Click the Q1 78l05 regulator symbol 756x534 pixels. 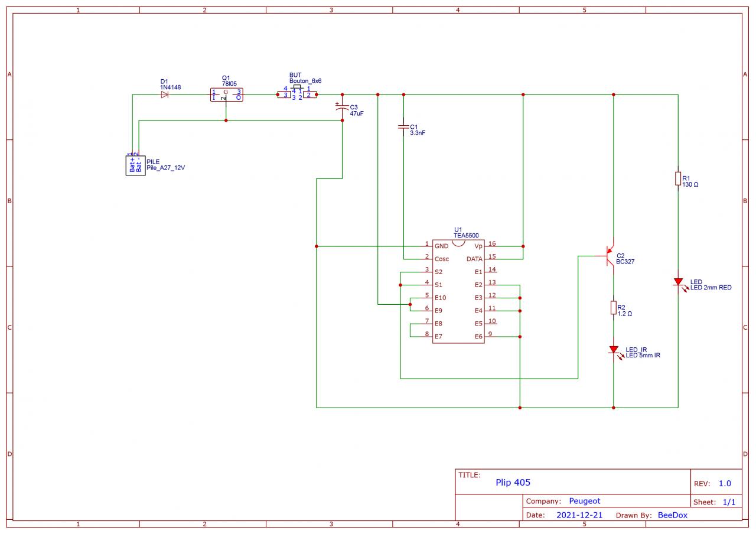click(226, 95)
